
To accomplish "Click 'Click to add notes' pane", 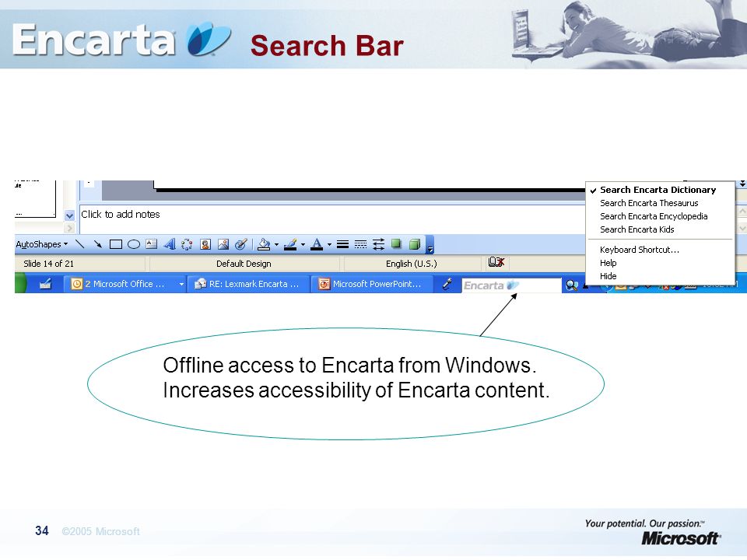I will pos(332,219).
